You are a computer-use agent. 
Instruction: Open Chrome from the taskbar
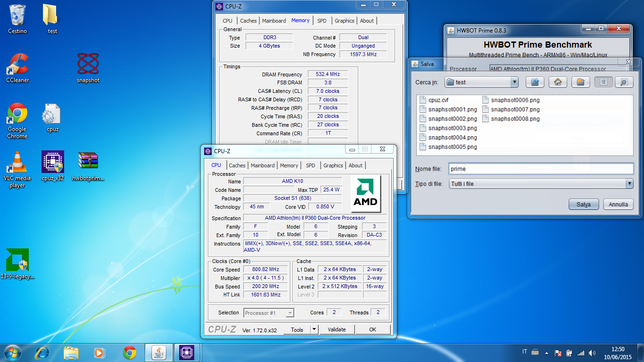tap(129, 353)
